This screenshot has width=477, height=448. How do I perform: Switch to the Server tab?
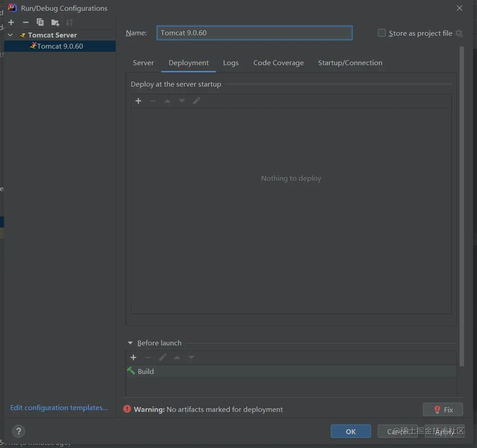pyautogui.click(x=143, y=62)
